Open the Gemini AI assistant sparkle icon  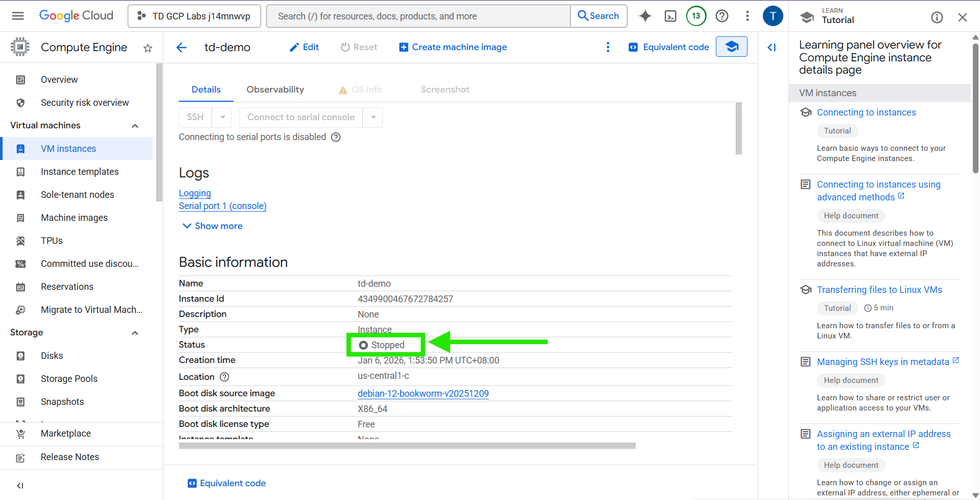tap(645, 16)
